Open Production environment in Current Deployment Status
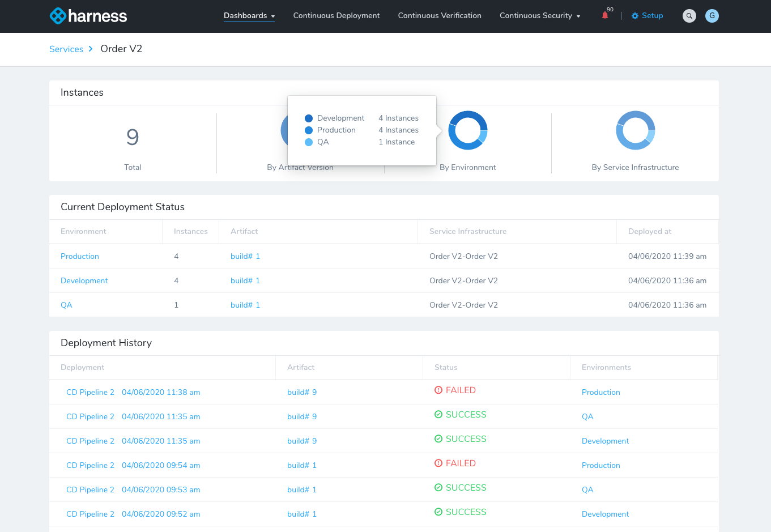 click(x=80, y=257)
